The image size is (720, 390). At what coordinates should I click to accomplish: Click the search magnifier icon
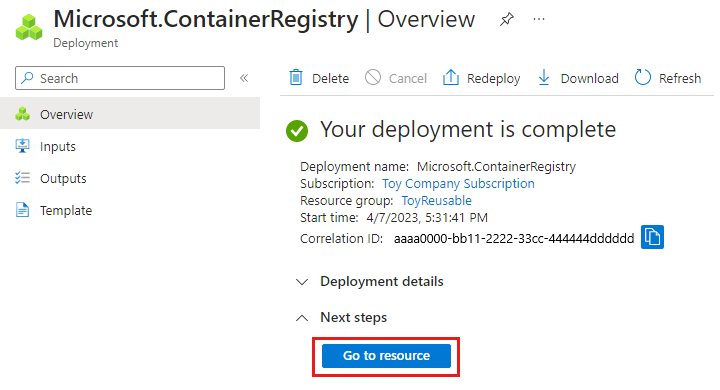(28, 78)
